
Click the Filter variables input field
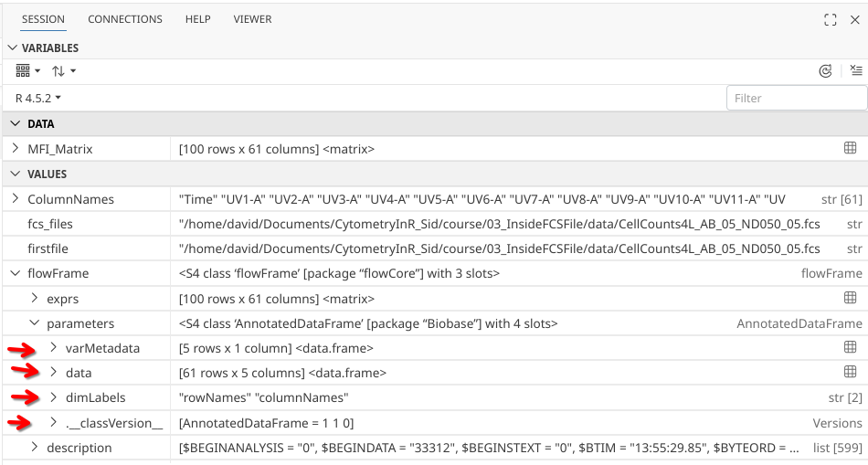click(795, 98)
